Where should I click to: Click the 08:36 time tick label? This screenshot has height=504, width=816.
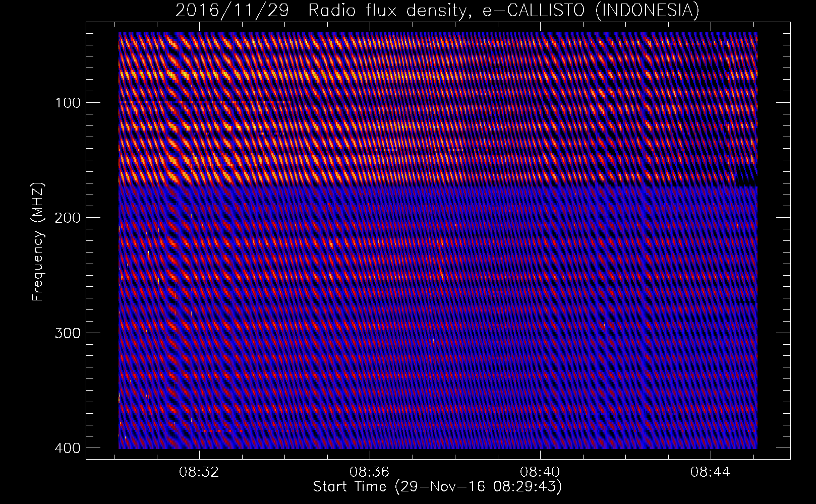coord(371,472)
